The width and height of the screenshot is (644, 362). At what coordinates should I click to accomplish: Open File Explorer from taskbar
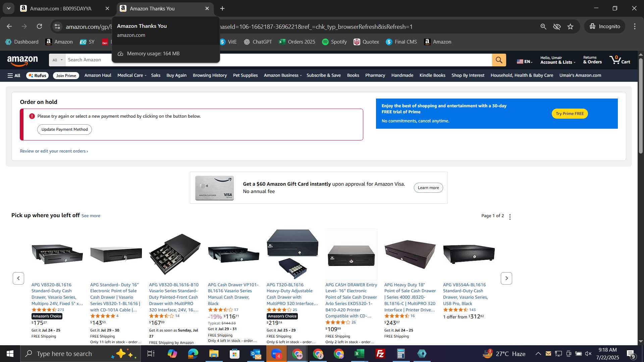[214, 354]
